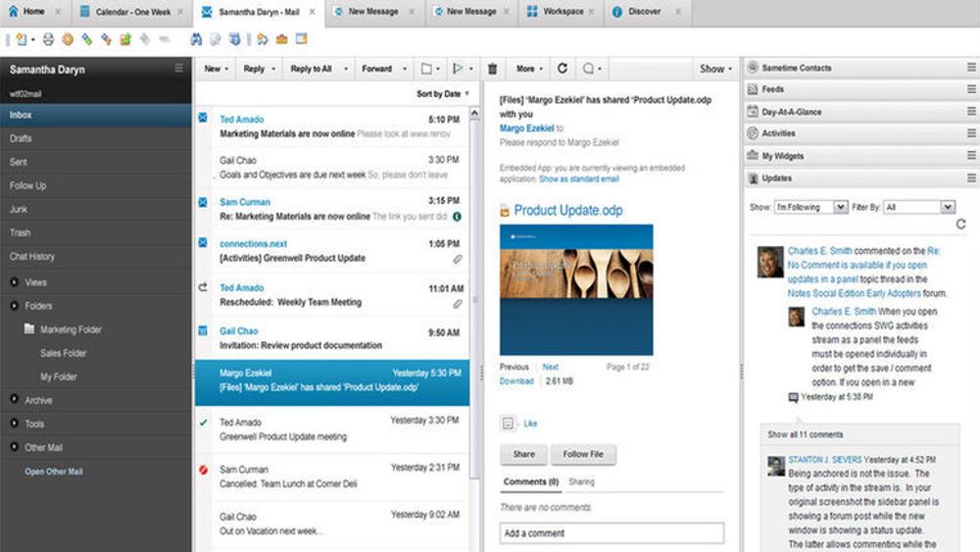This screenshot has height=552, width=980.
Task: Collapse Folders in the sidebar
Action: point(14,306)
